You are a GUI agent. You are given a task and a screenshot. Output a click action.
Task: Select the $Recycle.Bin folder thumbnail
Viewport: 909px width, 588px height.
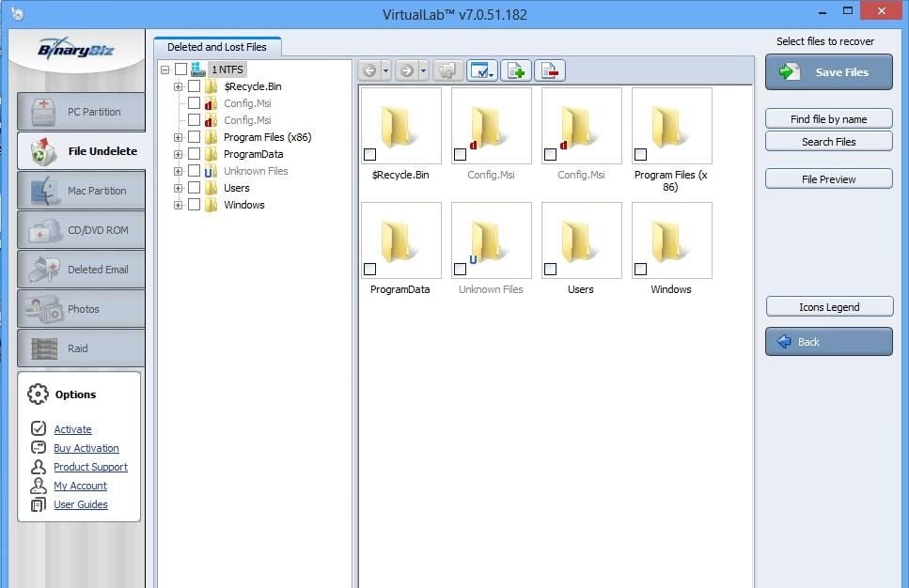pos(400,126)
